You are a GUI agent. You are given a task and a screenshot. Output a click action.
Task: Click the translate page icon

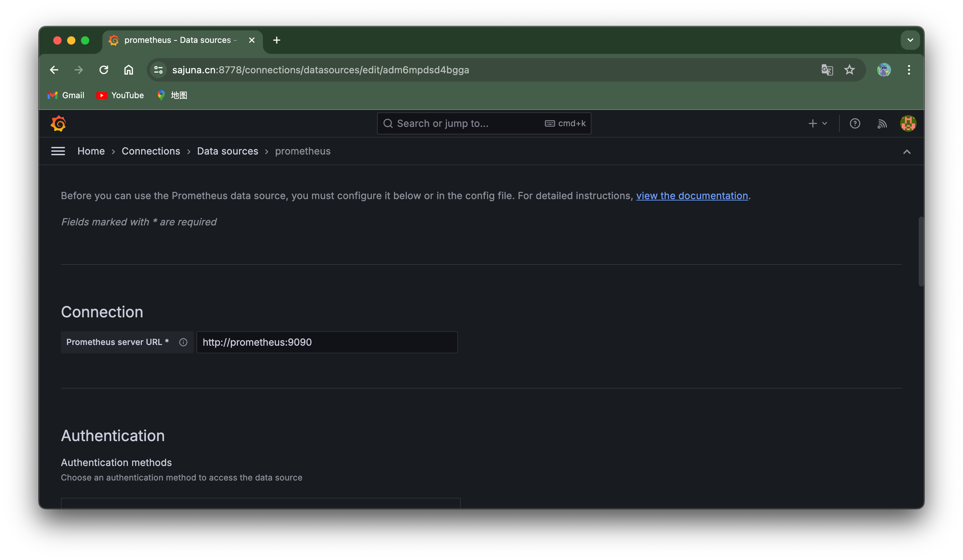[827, 70]
